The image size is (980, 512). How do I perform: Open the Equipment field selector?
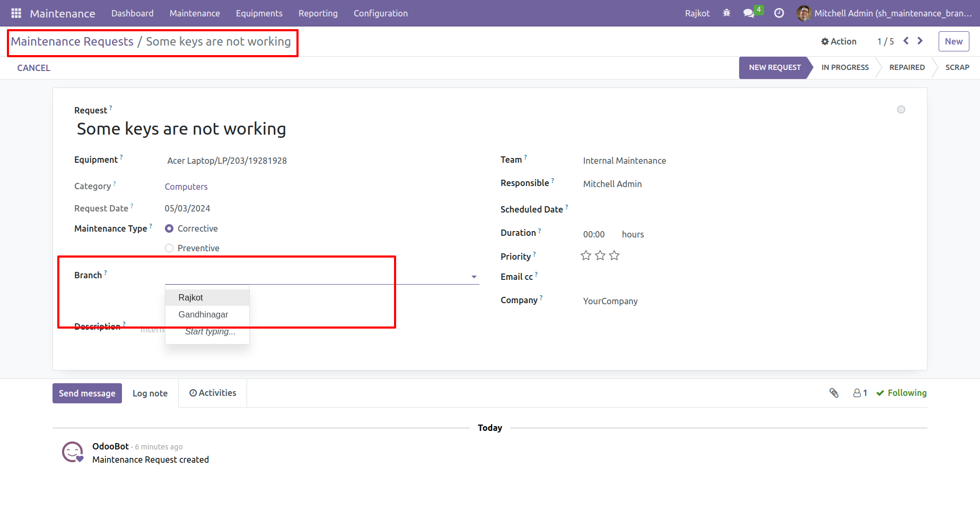point(321,161)
